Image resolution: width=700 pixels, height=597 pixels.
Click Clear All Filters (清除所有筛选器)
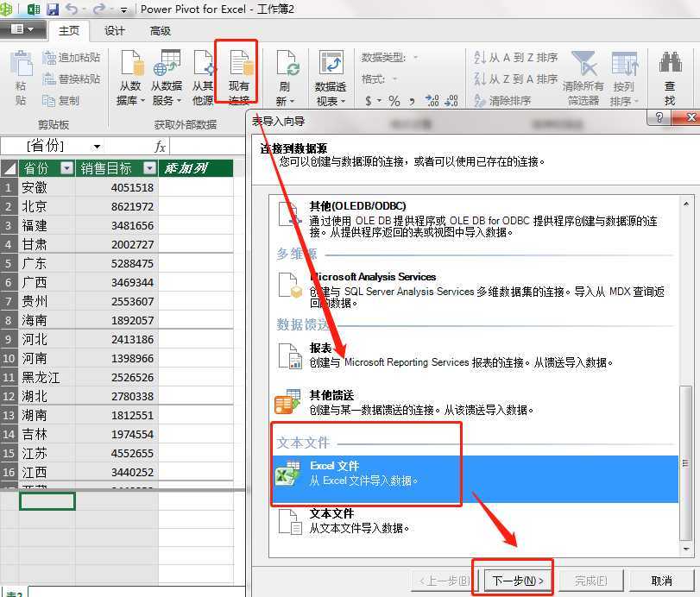583,78
